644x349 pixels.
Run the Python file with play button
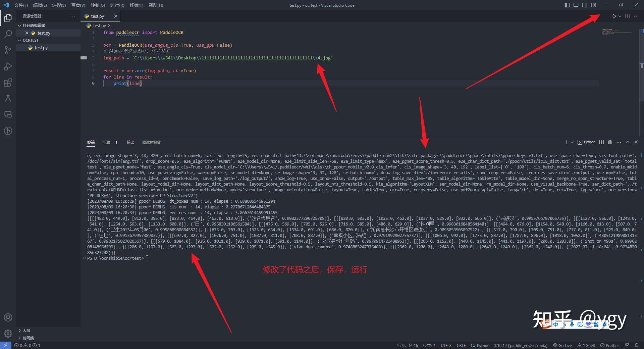pos(614,16)
